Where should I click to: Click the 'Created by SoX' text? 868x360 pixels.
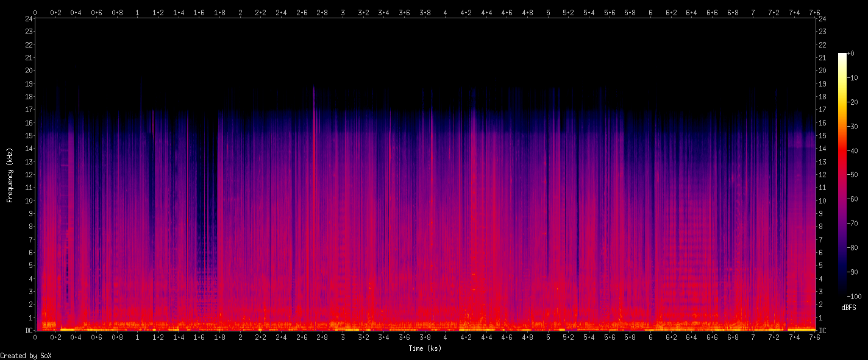26,356
